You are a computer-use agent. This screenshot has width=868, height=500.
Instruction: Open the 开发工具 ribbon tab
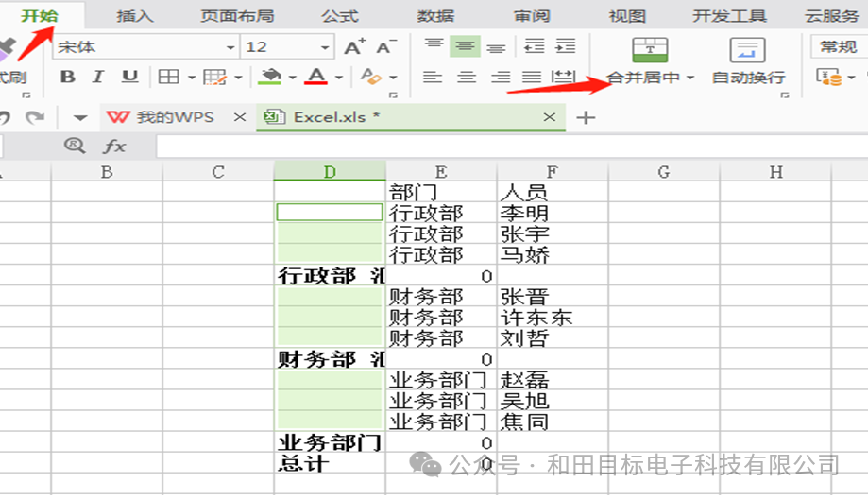click(729, 15)
